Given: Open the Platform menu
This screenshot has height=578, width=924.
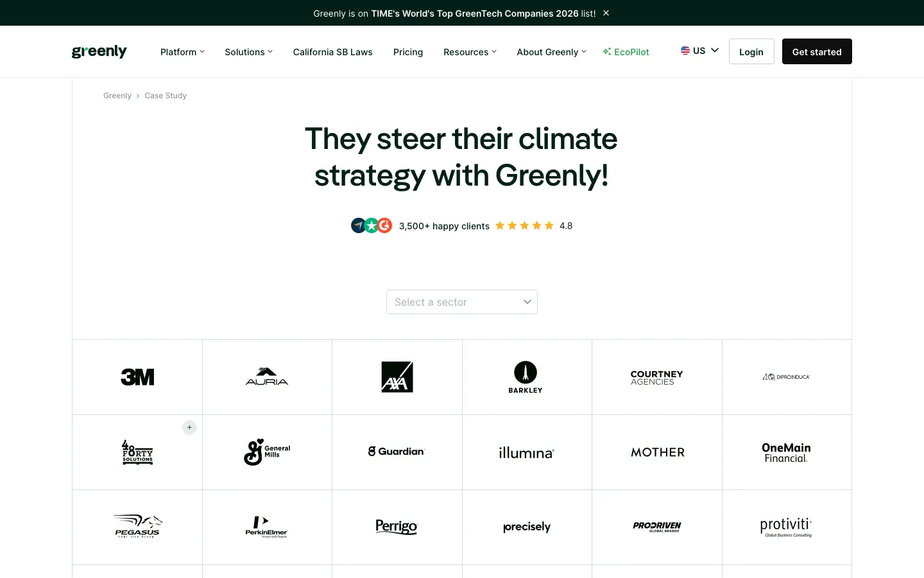Looking at the screenshot, I should pyautogui.click(x=182, y=52).
